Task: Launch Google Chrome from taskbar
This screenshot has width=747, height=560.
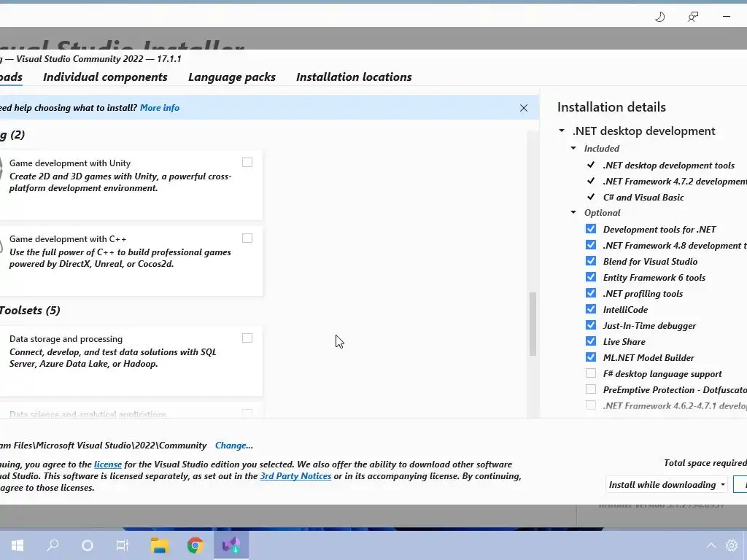Action: (195, 545)
